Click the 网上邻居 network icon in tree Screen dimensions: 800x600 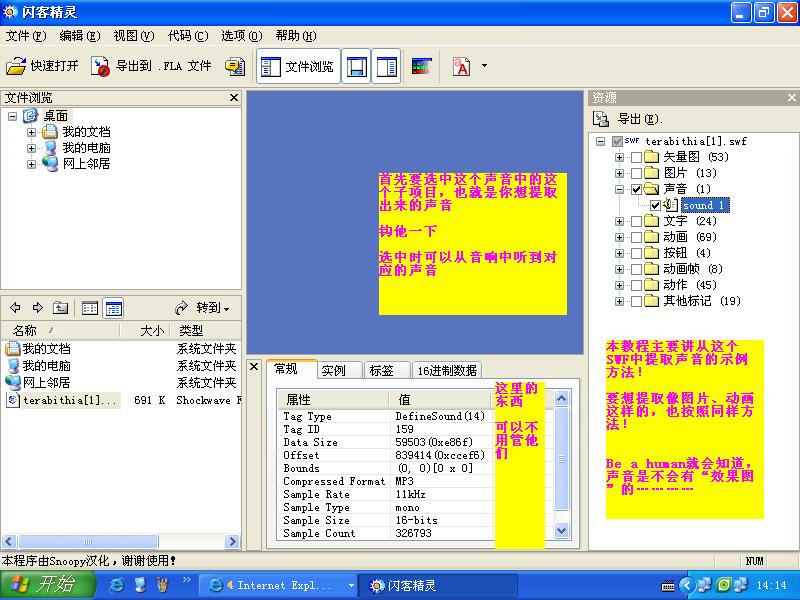click(49, 164)
